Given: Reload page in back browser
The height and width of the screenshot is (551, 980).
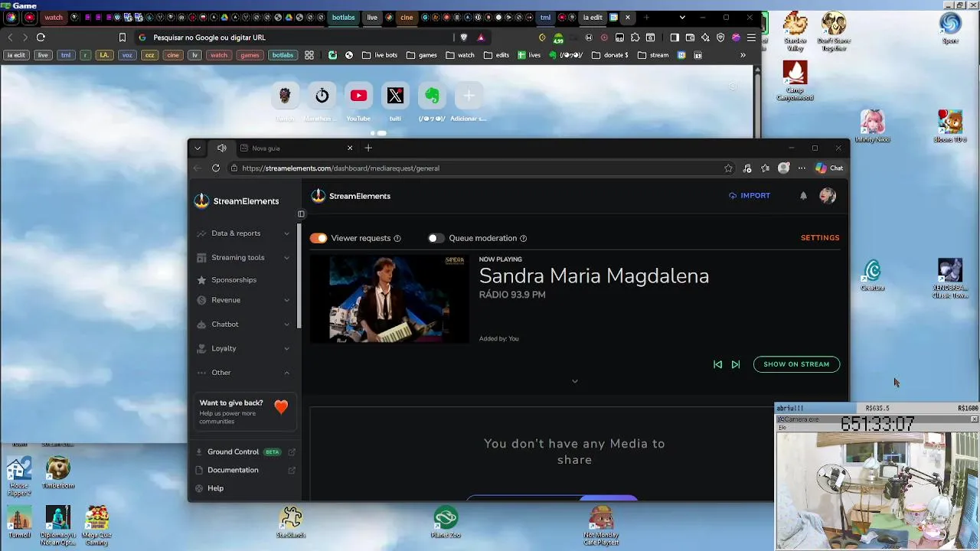Looking at the screenshot, I should tap(41, 37).
